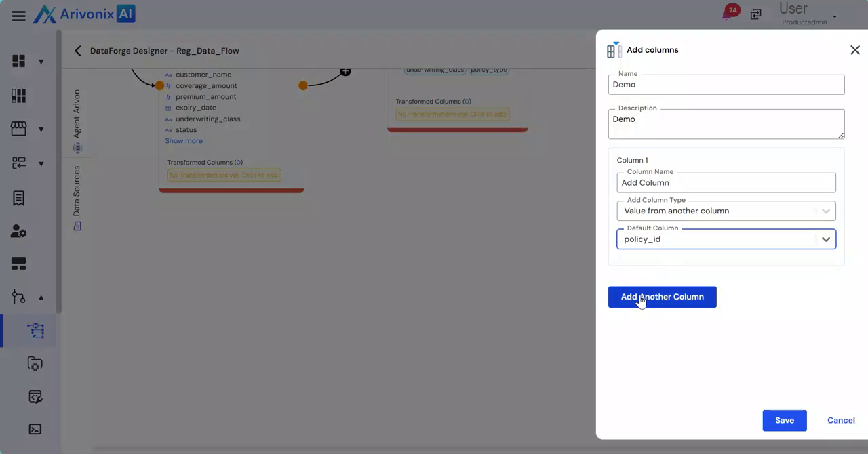Click the Cancel link
The width and height of the screenshot is (868, 454).
pyautogui.click(x=840, y=421)
